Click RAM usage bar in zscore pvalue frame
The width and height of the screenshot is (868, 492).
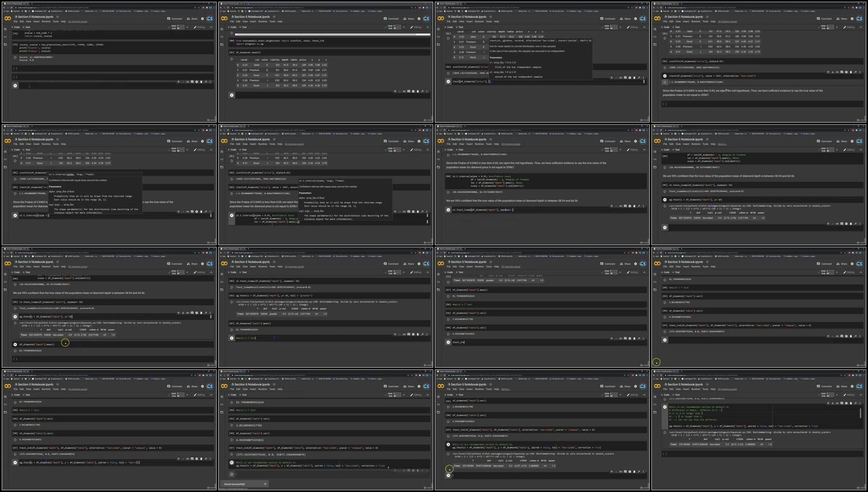coord(181,26)
